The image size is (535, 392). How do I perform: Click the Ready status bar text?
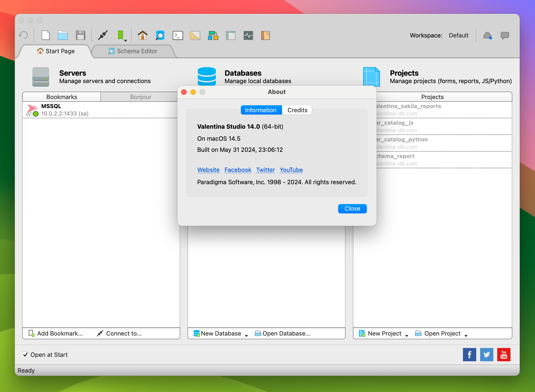(26, 370)
